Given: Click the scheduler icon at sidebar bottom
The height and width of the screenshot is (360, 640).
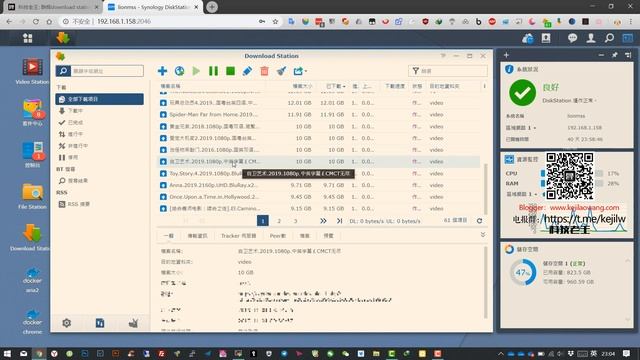Looking at the screenshot, I should coord(133,323).
